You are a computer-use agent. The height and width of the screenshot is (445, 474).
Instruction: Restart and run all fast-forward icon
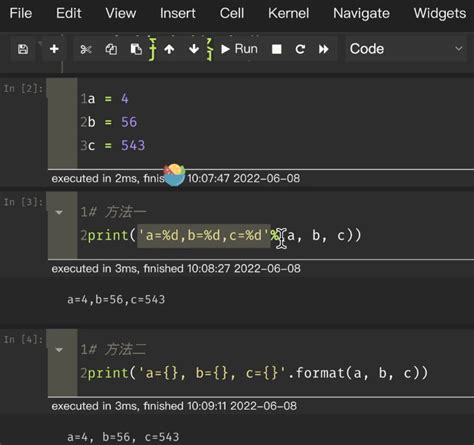pyautogui.click(x=323, y=49)
